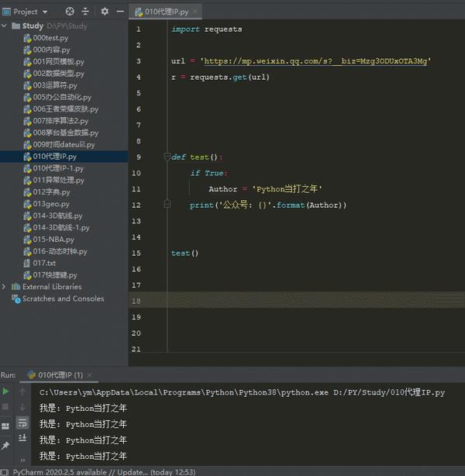Hide the Project panel with minus icon
Image resolution: width=465 pixels, height=476 pixels.
119,12
